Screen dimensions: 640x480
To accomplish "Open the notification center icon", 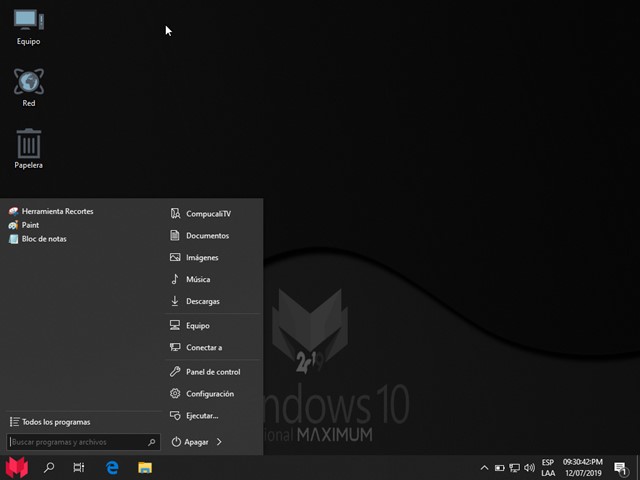I will [620, 469].
